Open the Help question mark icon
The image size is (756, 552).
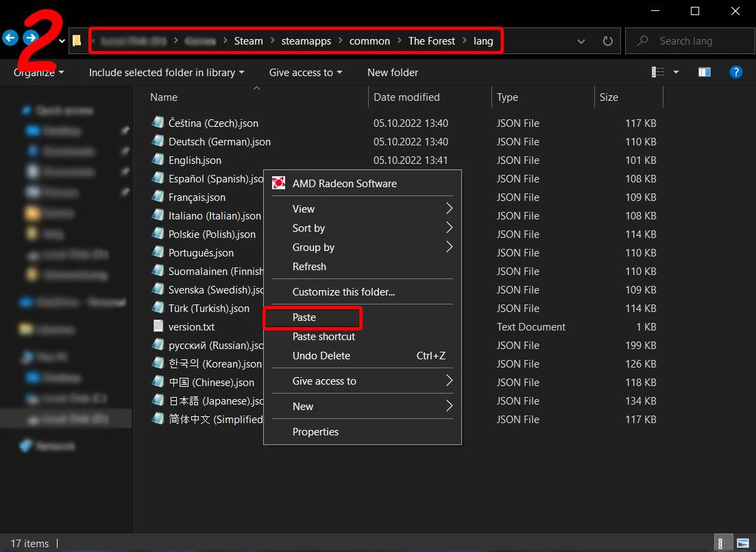[x=736, y=72]
